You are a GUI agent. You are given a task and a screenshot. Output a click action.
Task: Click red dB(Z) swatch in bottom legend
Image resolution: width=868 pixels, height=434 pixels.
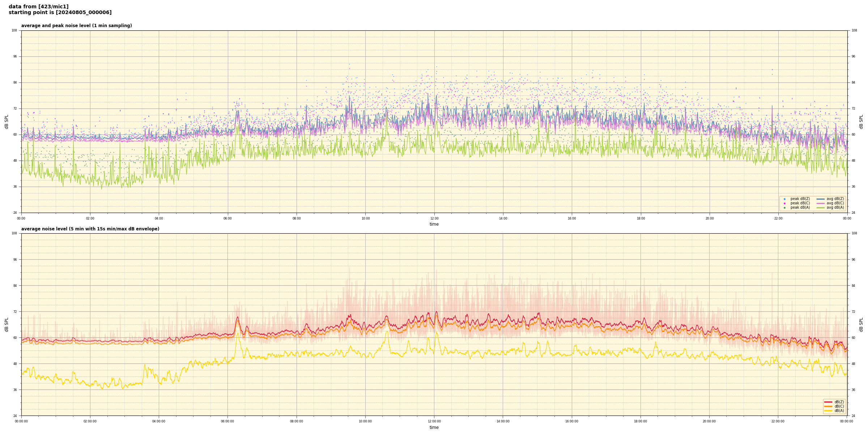click(828, 402)
